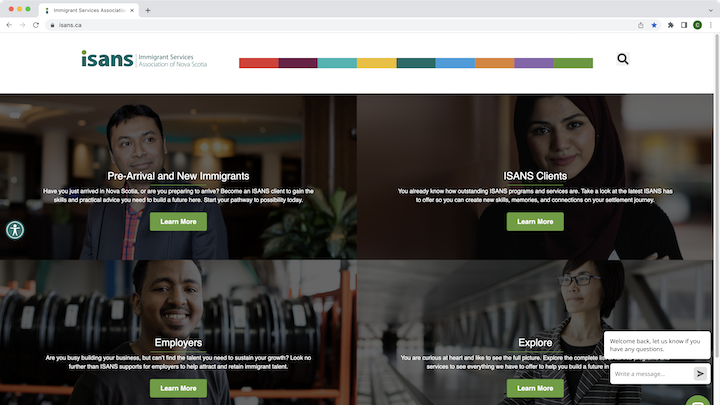This screenshot has width=720, height=405.
Task: Click Learn More under Pre-Arrival and New Immigrants
Action: click(178, 221)
